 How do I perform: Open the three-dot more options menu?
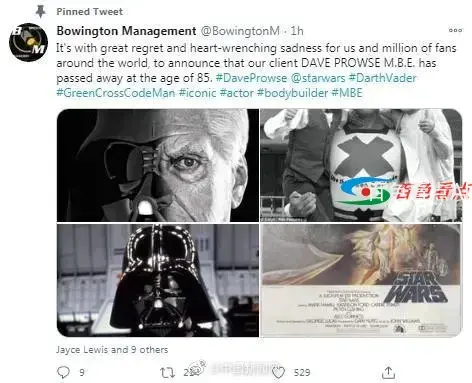(455, 30)
